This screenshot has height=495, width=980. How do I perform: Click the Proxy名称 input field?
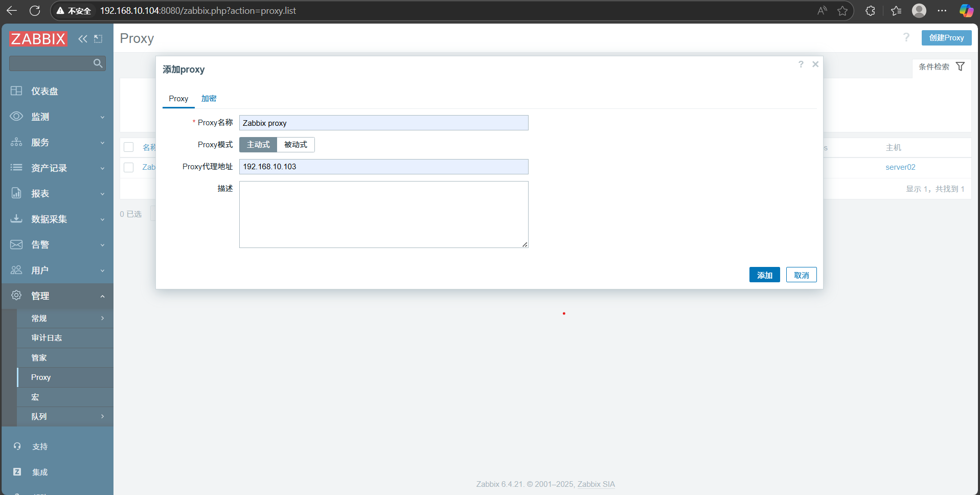(383, 123)
